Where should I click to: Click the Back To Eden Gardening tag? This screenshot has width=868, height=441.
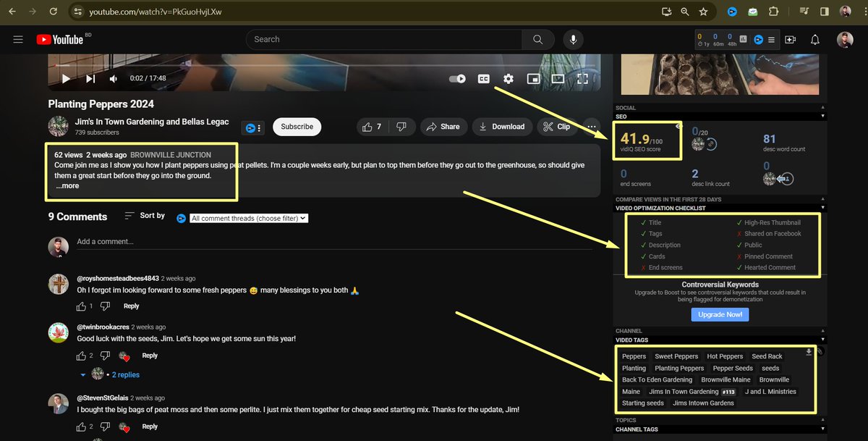(x=657, y=379)
